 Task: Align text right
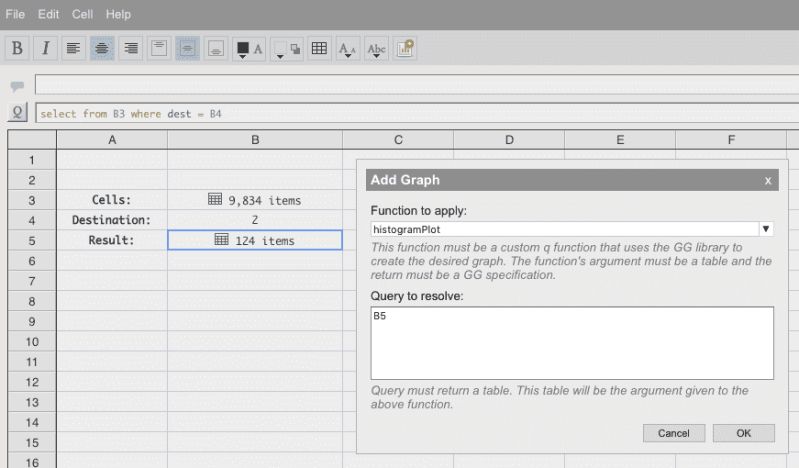pyautogui.click(x=130, y=48)
